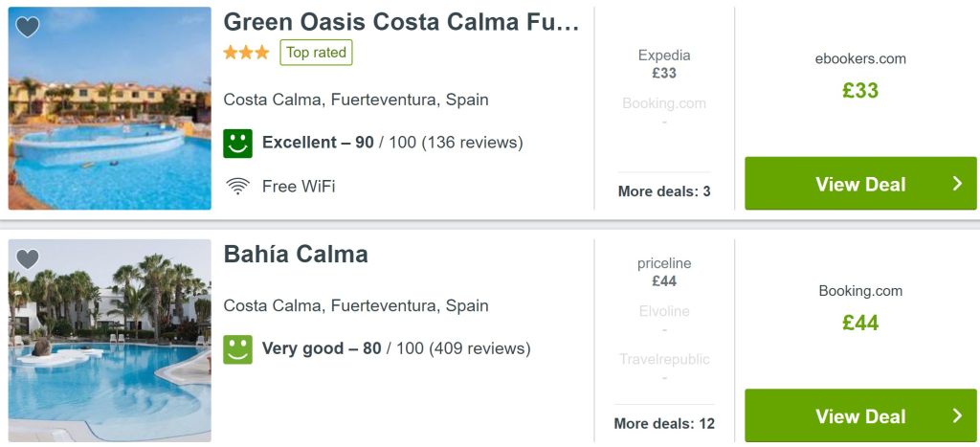Click the three-star rating of Green Oasis
Image resolution: width=980 pixels, height=447 pixels.
[x=246, y=53]
